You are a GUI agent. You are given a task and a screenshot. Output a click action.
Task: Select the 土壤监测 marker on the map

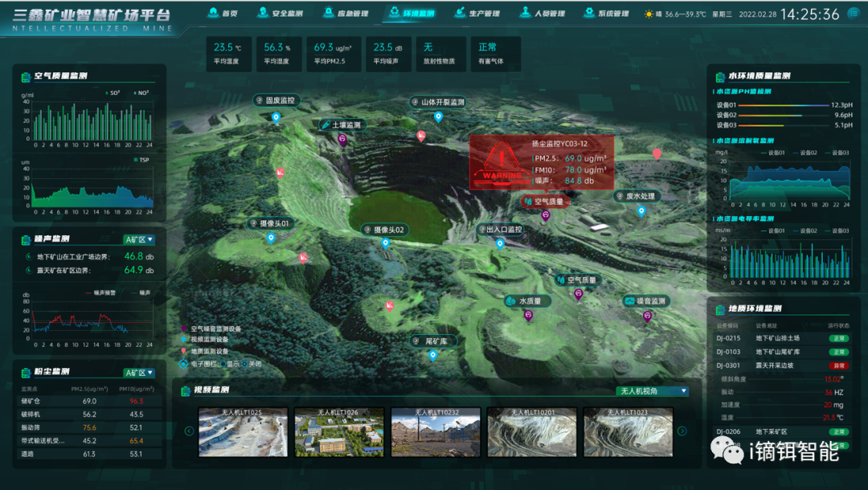[342, 139]
